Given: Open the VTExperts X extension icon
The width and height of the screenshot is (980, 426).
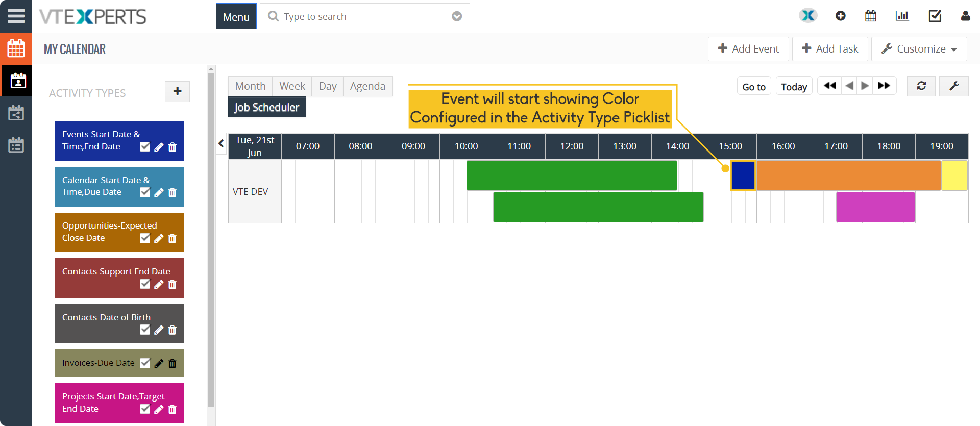Looking at the screenshot, I should coord(808,16).
